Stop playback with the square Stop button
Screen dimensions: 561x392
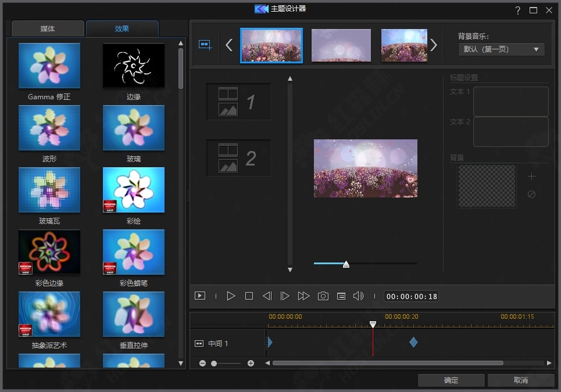click(x=249, y=296)
